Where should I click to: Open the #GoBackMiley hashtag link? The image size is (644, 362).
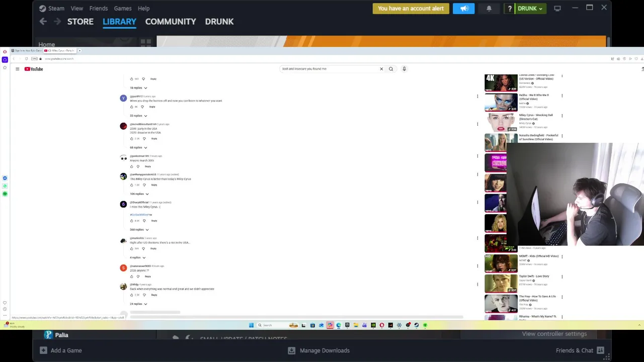coord(140,215)
